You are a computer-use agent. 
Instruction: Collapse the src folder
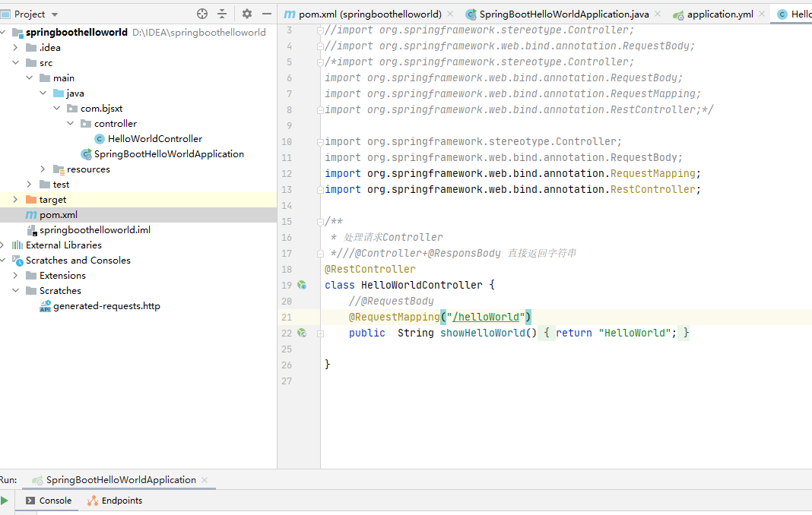15,62
